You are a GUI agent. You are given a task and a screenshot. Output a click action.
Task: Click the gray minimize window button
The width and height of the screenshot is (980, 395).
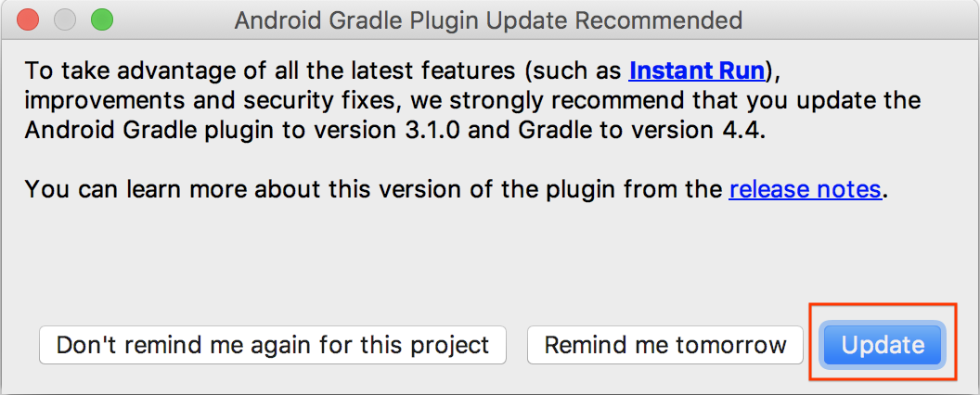pos(65,19)
